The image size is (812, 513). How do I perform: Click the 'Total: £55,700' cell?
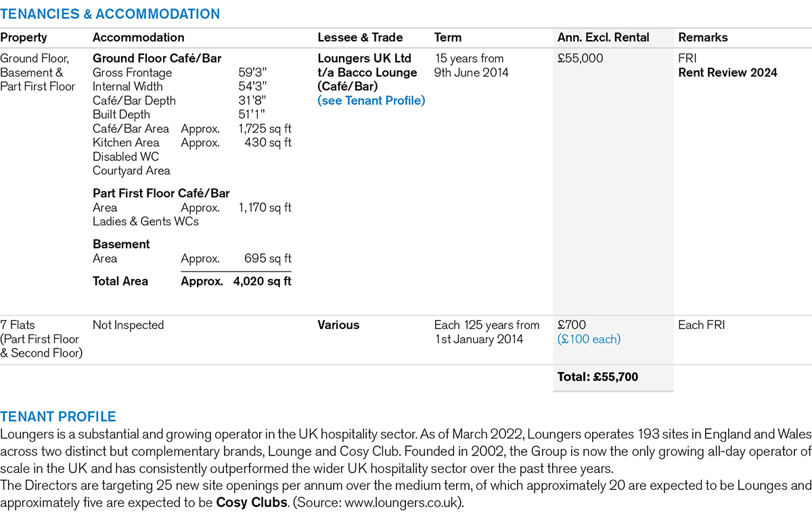(x=597, y=377)
